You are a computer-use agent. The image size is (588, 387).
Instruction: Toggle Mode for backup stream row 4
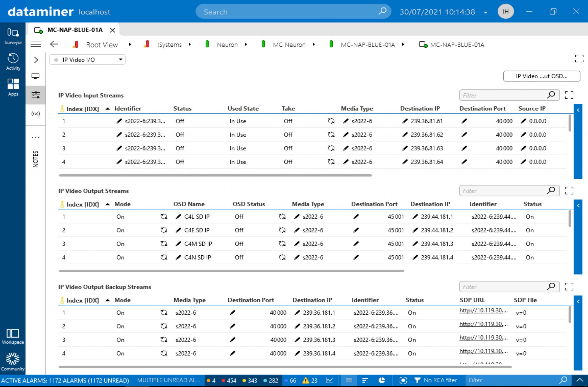tap(164, 353)
